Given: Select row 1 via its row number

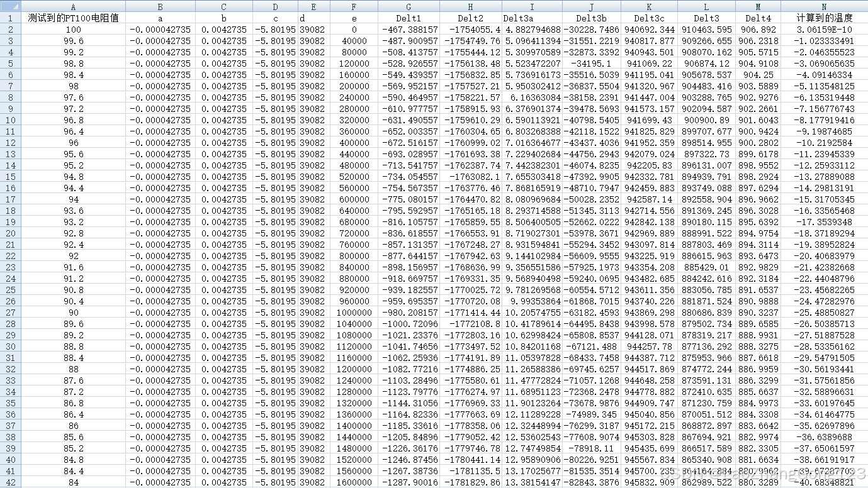Looking at the screenshot, I should click(x=11, y=18).
